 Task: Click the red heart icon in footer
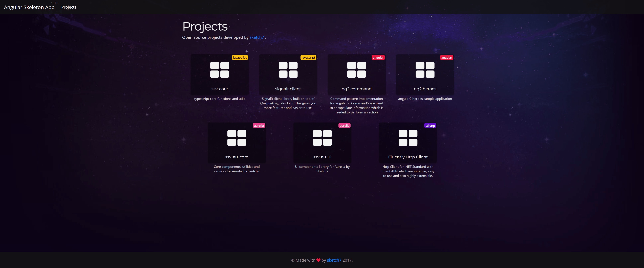point(318,260)
